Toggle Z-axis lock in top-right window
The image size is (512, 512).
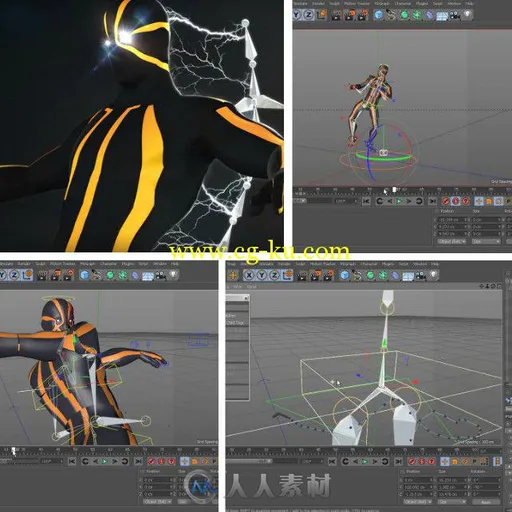(x=309, y=15)
